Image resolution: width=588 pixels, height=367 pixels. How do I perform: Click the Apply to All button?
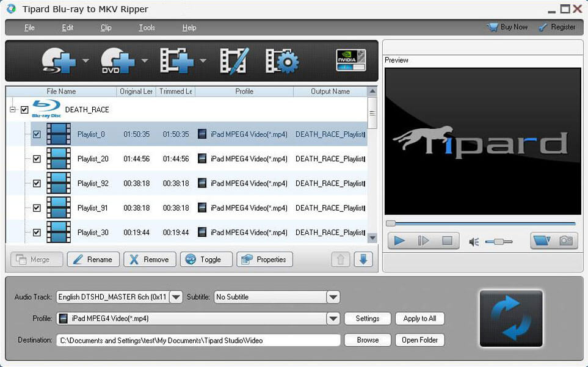point(419,318)
